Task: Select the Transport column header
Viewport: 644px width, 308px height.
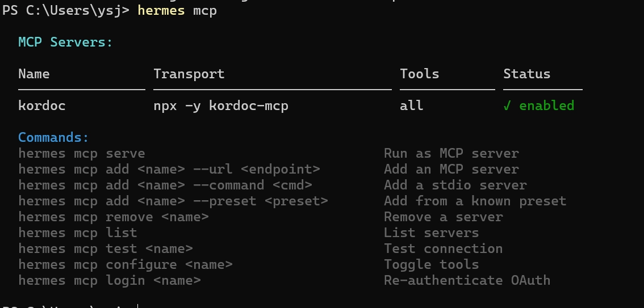Action: click(x=189, y=74)
